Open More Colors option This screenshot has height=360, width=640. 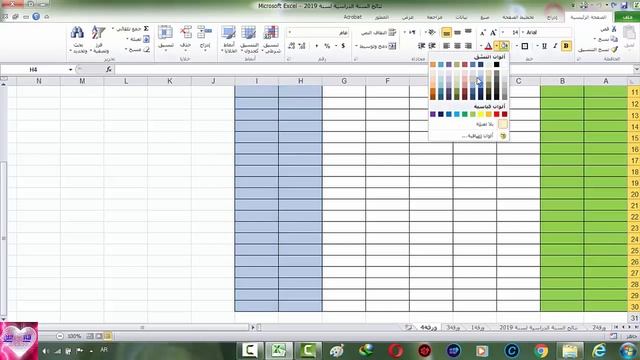click(469, 136)
